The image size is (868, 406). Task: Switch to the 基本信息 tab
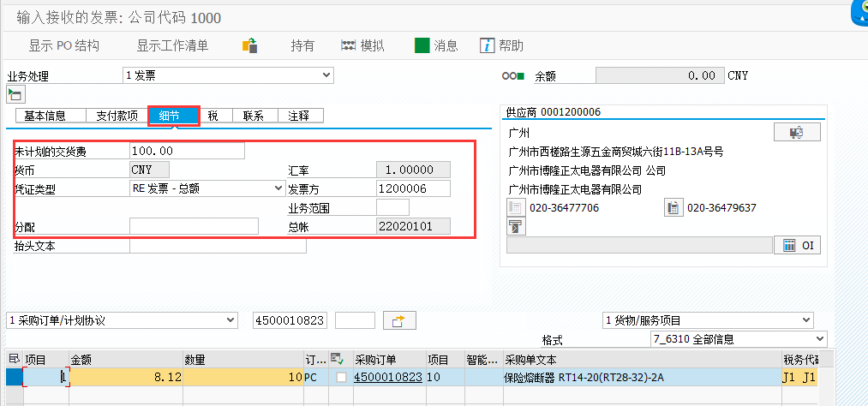click(51, 116)
